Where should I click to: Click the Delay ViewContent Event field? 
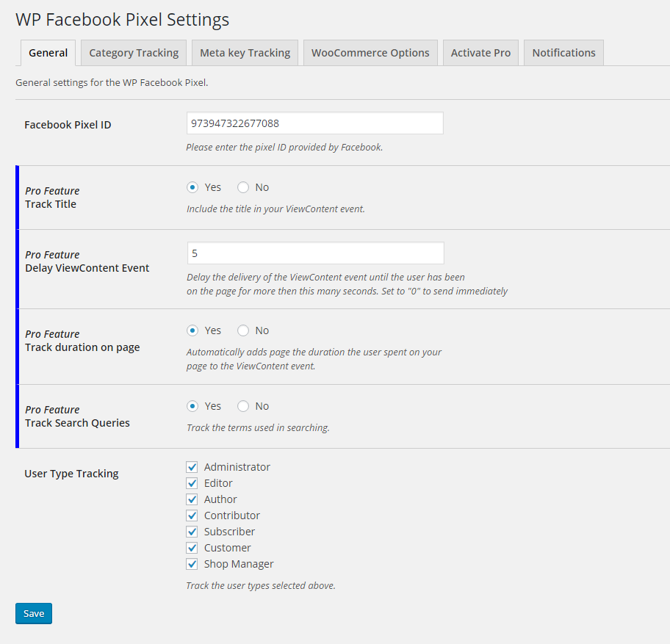click(x=315, y=253)
